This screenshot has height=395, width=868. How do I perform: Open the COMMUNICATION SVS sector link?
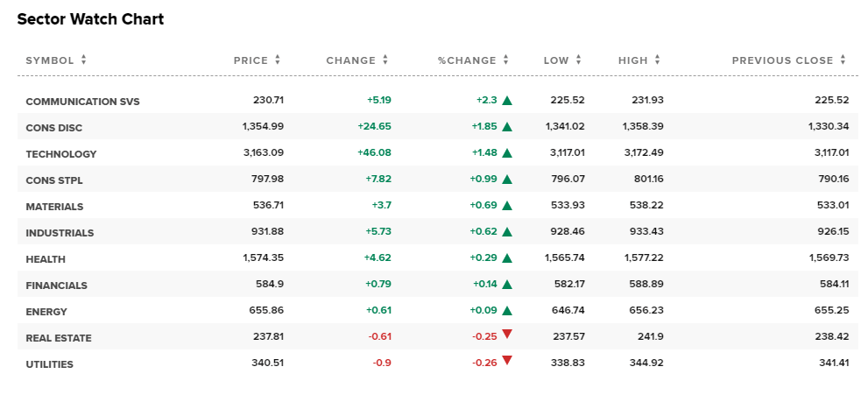(x=82, y=102)
